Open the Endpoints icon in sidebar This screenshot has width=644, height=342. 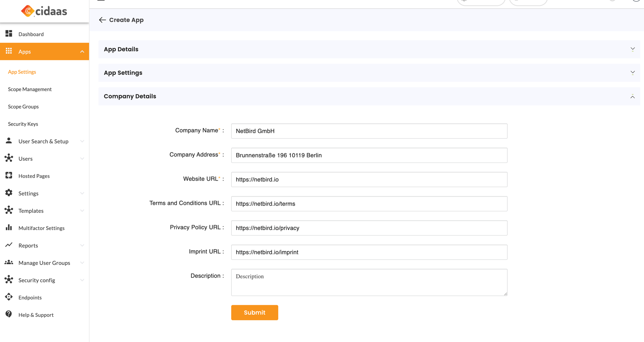click(x=9, y=297)
